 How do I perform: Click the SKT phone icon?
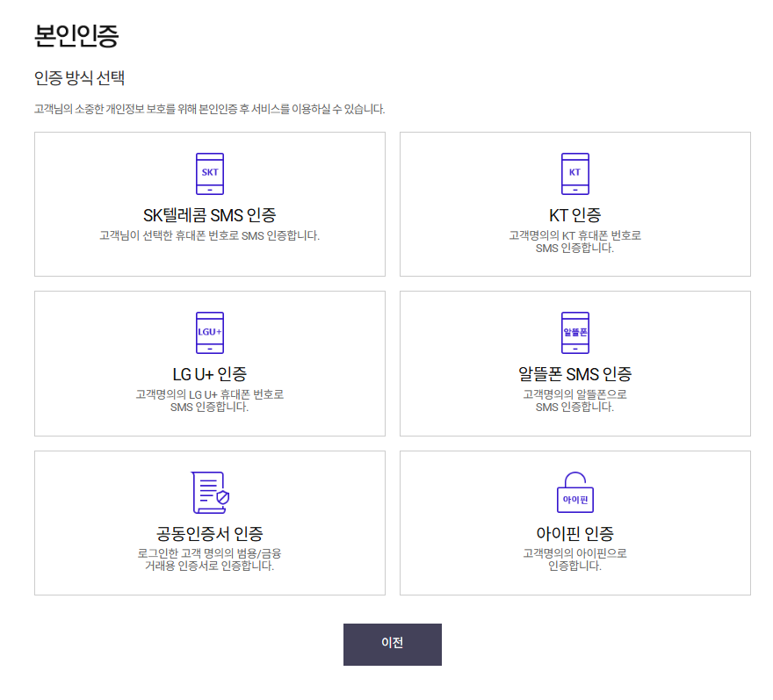tap(210, 174)
